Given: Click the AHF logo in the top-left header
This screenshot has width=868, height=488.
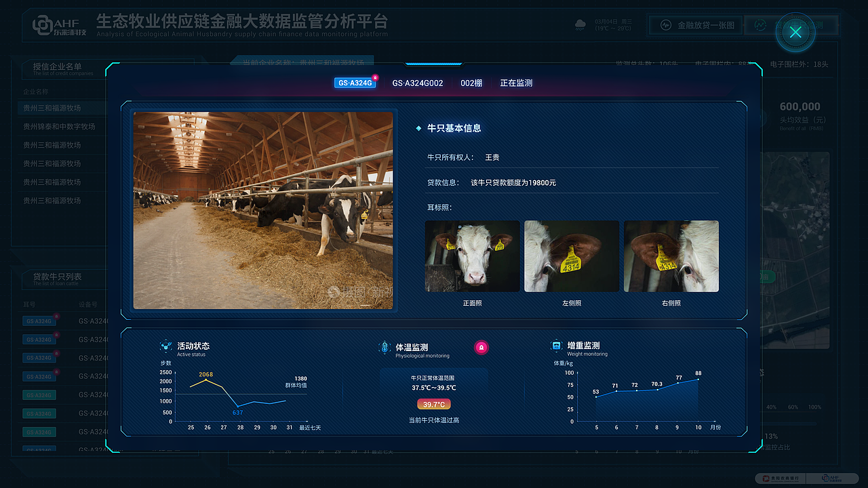Looking at the screenshot, I should tap(60, 26).
